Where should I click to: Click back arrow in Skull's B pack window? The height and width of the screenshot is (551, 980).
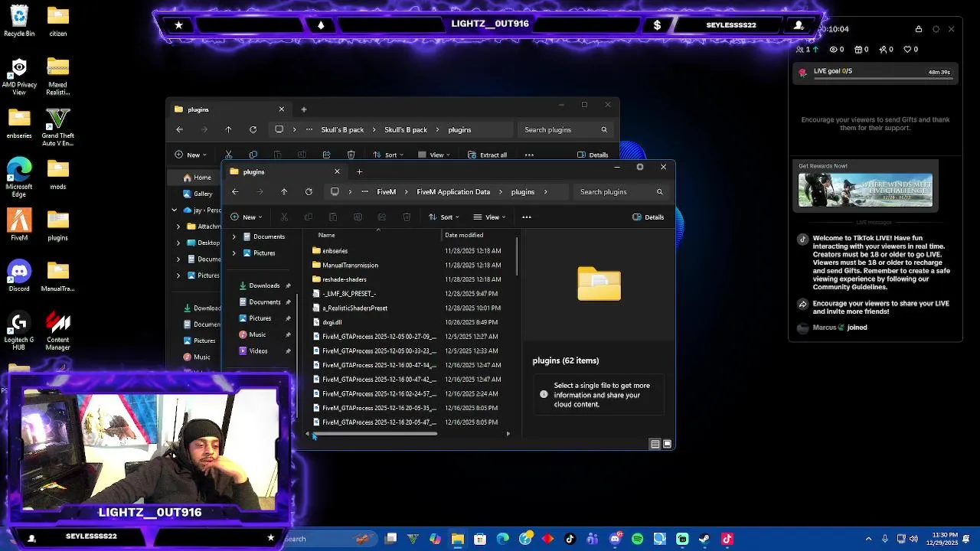pos(179,130)
